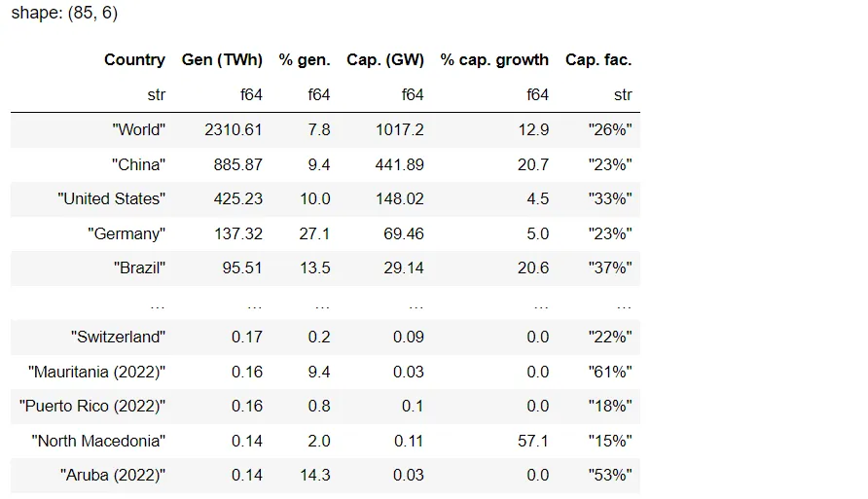Click the Country column header
This screenshot has width=868, height=499.
[134, 60]
